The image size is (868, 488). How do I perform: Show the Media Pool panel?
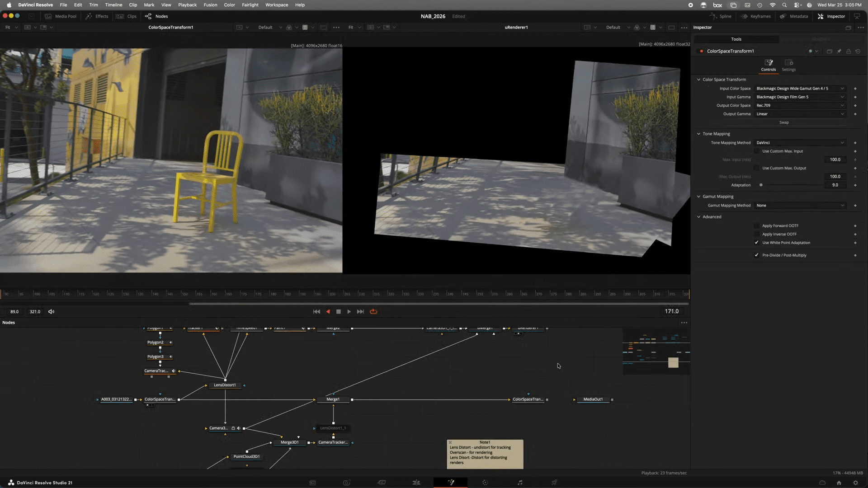coord(61,16)
